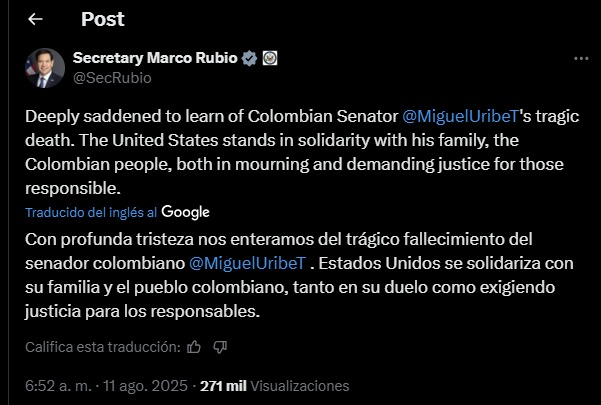Click the government affiliation badge beside the name

[269, 58]
